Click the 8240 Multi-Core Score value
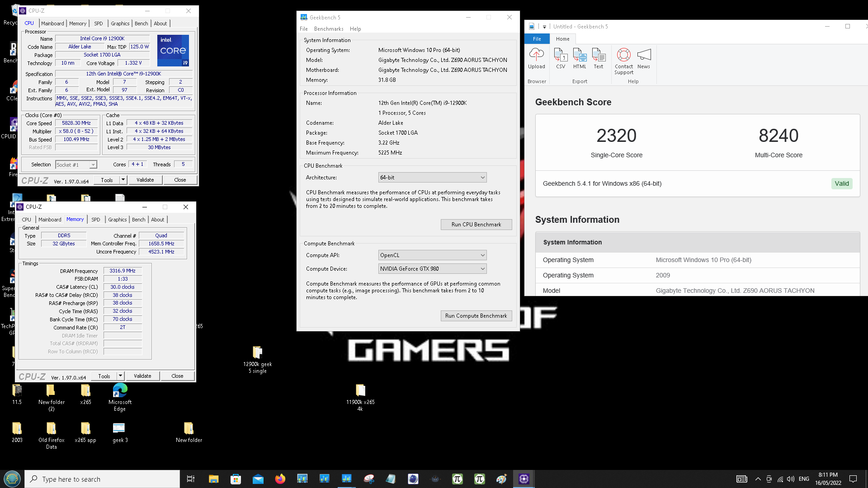 [x=779, y=136]
